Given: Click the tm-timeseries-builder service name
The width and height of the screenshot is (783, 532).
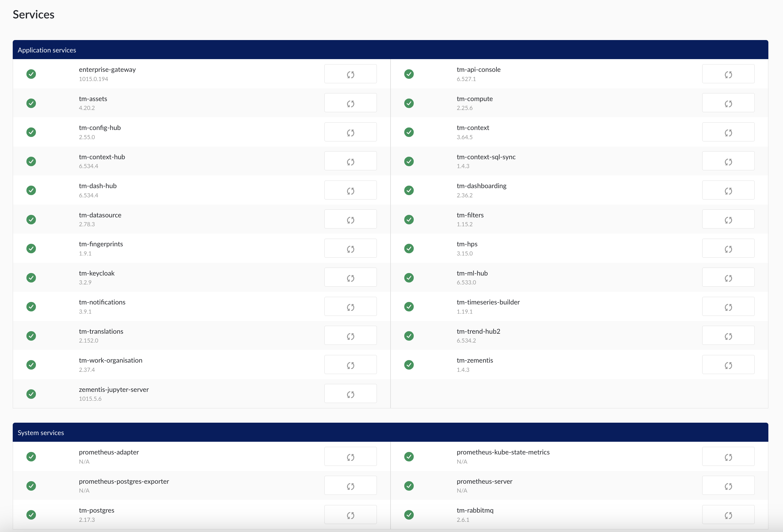Looking at the screenshot, I should pos(488,302).
